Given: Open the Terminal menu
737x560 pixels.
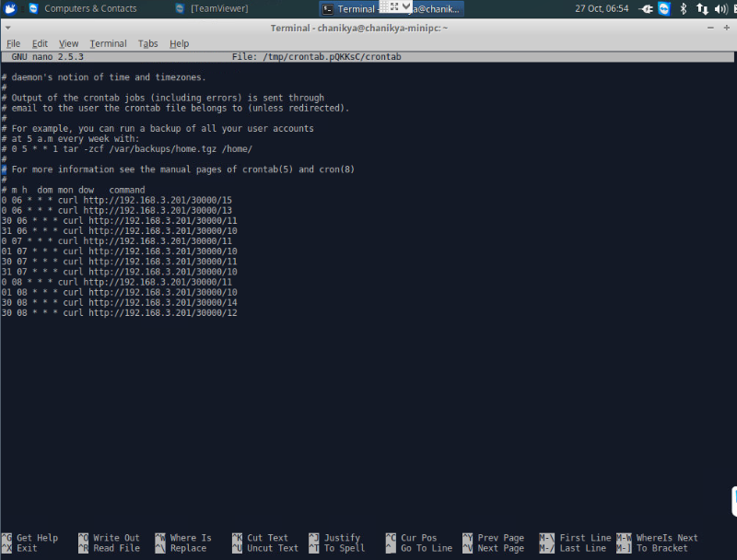Looking at the screenshot, I should pos(108,43).
